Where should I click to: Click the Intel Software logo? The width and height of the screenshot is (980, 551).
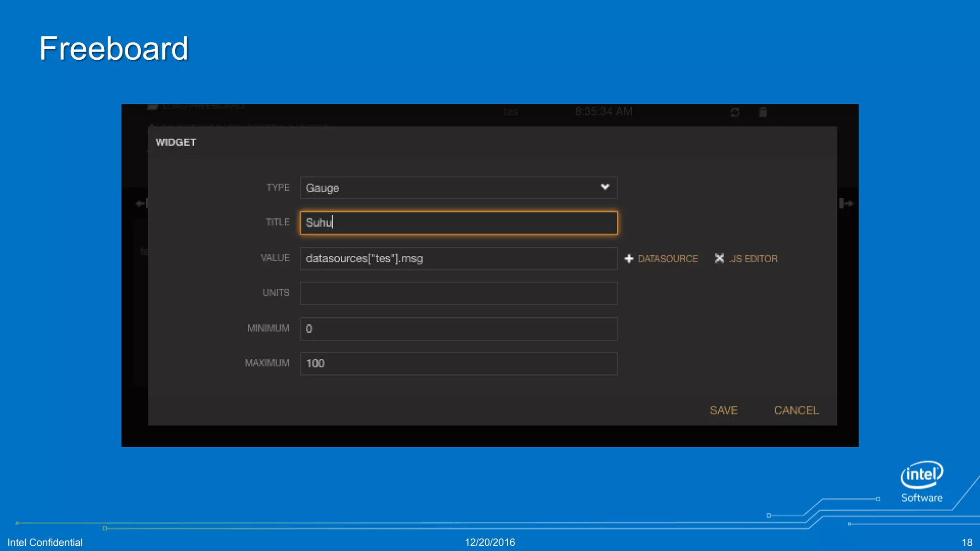[x=922, y=482]
